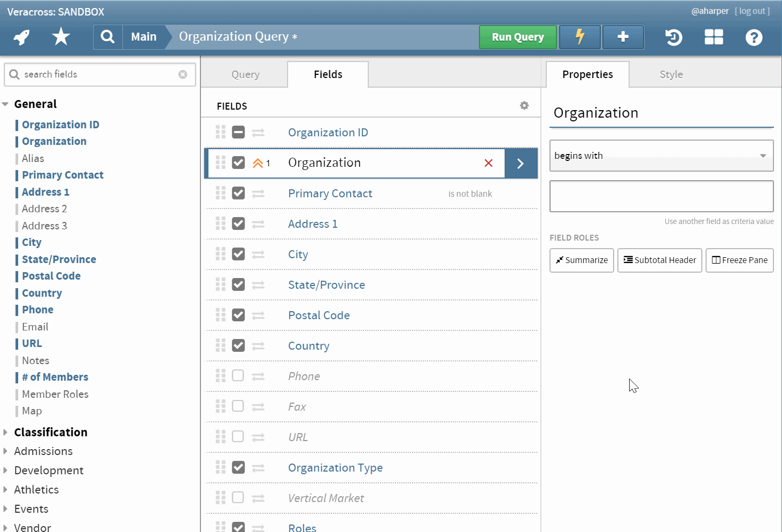Click the magnifier search icon beside Main

pyautogui.click(x=108, y=37)
